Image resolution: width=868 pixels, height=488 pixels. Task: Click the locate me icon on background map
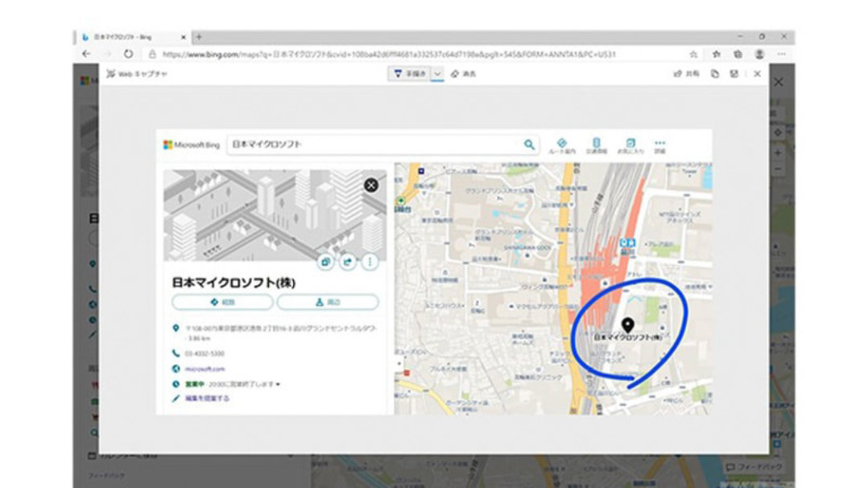[779, 133]
